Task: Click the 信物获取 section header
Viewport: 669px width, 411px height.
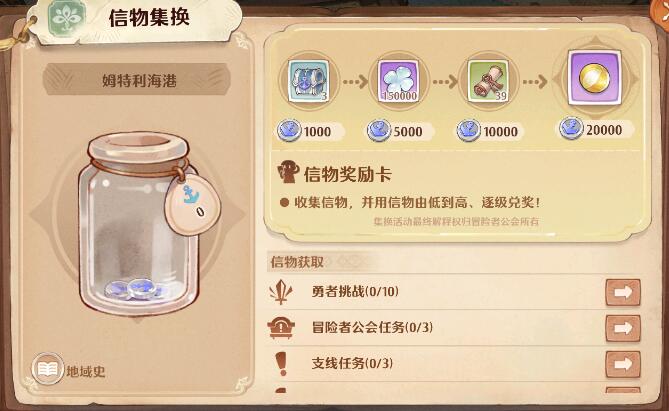Action: [x=297, y=262]
